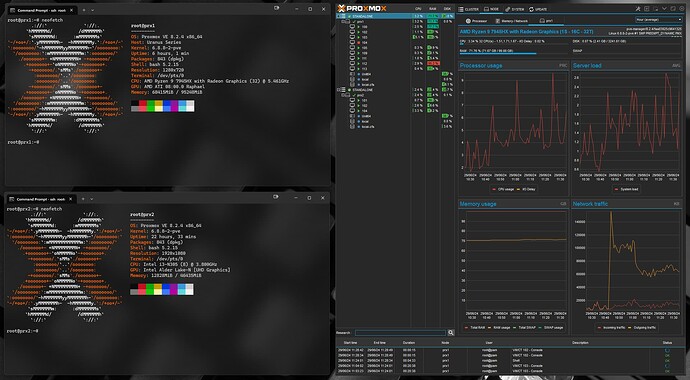Open new tab in top terminal window
The width and height of the screenshot is (690, 380).
coord(84,10)
